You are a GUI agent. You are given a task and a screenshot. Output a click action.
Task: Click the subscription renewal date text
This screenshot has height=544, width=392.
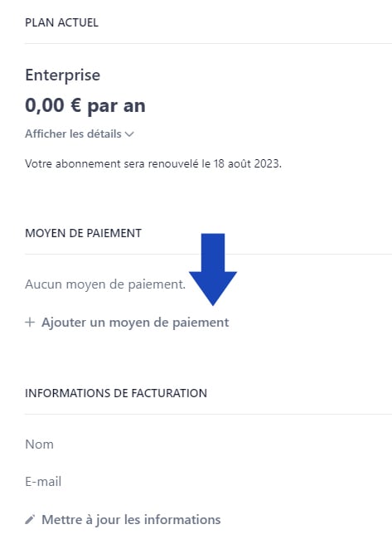coord(153,163)
